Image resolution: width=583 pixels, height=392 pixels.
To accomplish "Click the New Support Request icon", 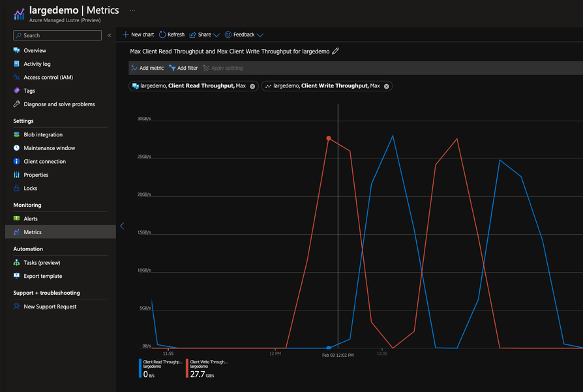I will [x=16, y=307].
